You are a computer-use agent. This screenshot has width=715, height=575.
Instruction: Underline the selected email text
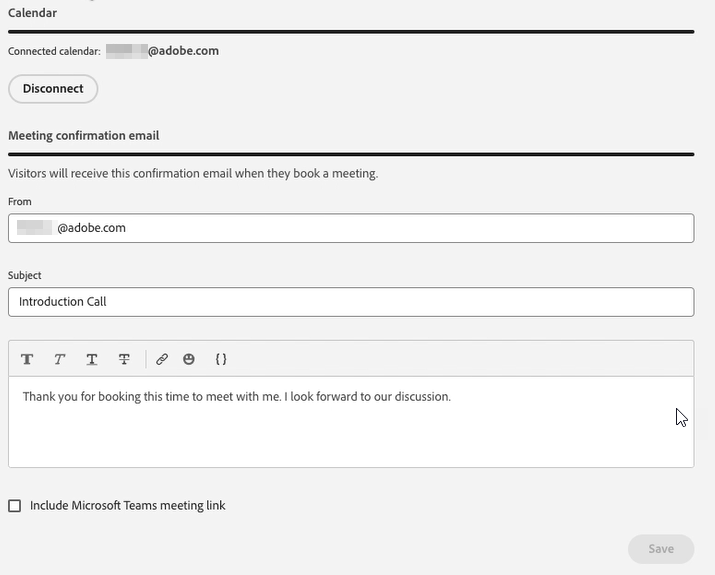pos(92,359)
